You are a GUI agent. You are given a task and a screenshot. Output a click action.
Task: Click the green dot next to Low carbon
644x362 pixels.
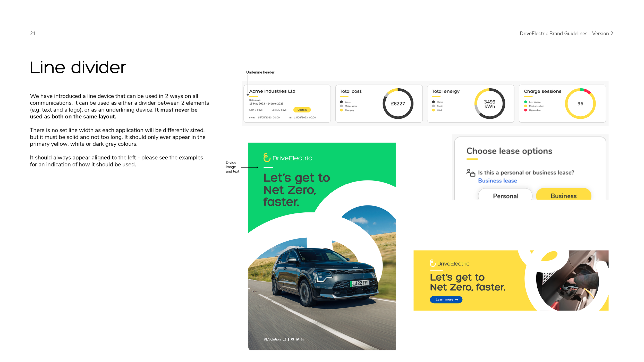tap(526, 102)
